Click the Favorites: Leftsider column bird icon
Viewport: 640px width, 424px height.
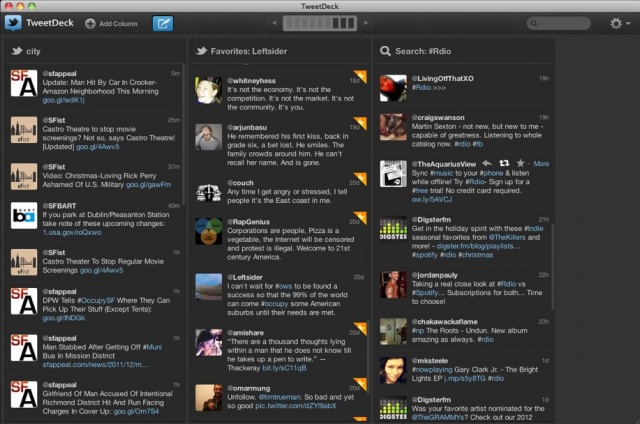click(x=201, y=51)
